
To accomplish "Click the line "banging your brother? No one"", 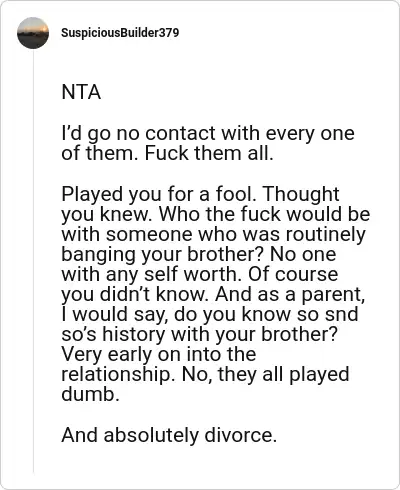I will (x=199, y=255).
